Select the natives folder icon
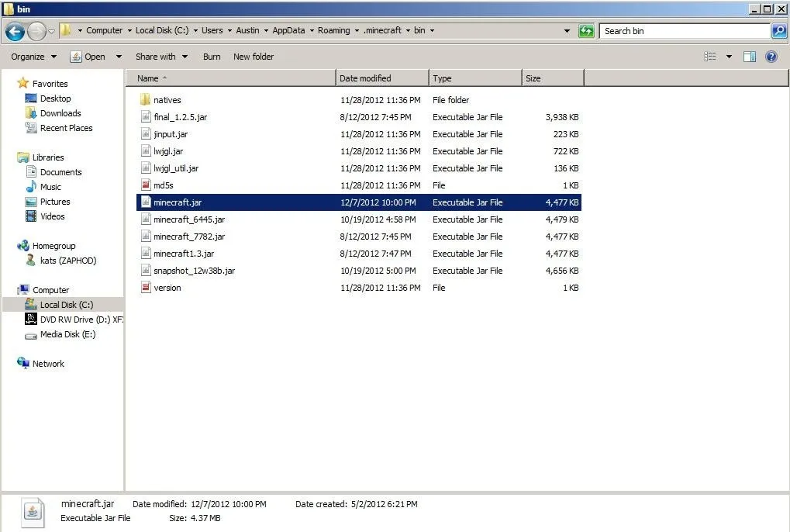The height and width of the screenshot is (532, 790). [146, 100]
